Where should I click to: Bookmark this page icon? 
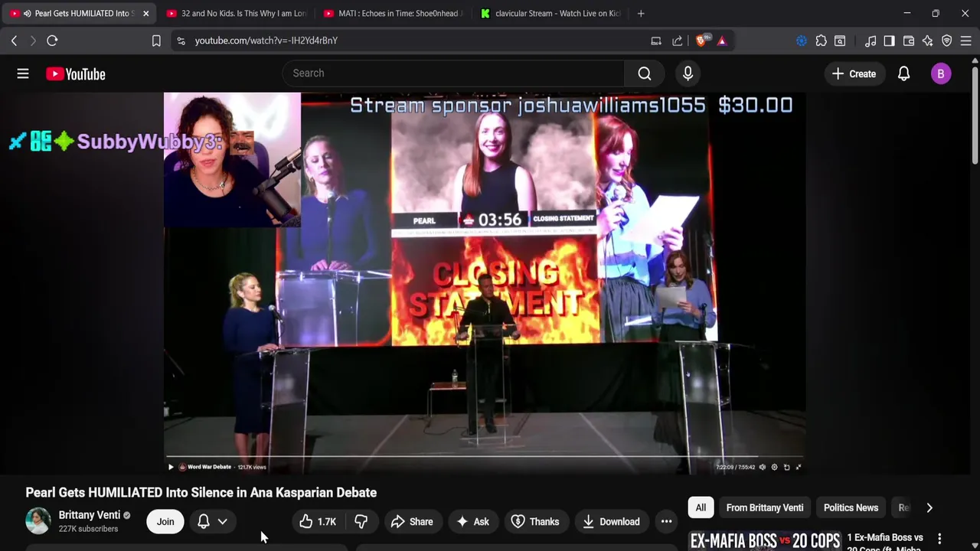(x=156, y=41)
